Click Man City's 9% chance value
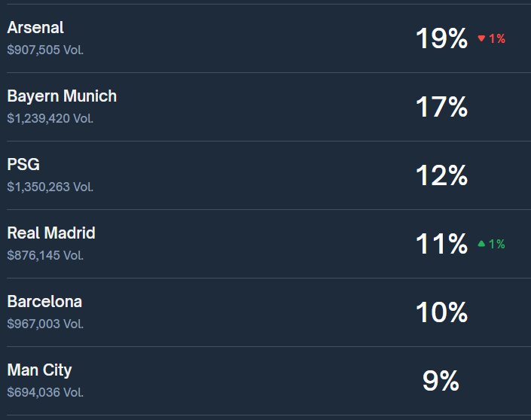The height and width of the screenshot is (420, 531). pyautogui.click(x=441, y=381)
